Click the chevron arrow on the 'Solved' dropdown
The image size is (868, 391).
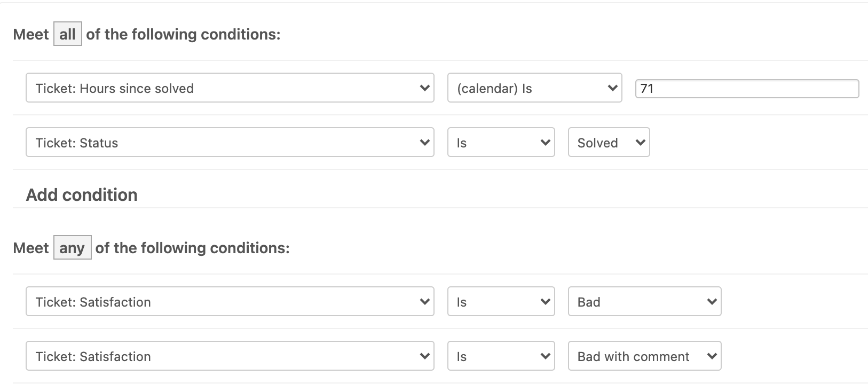(641, 143)
